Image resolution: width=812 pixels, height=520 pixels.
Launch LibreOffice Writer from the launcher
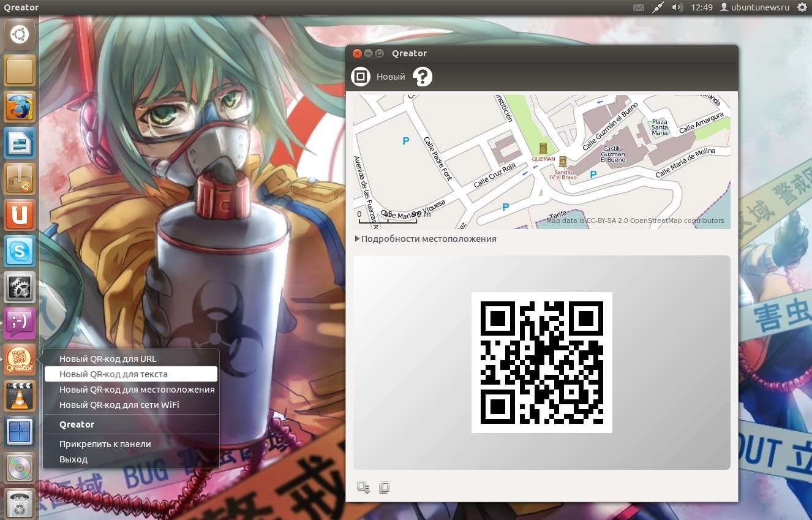(x=20, y=143)
